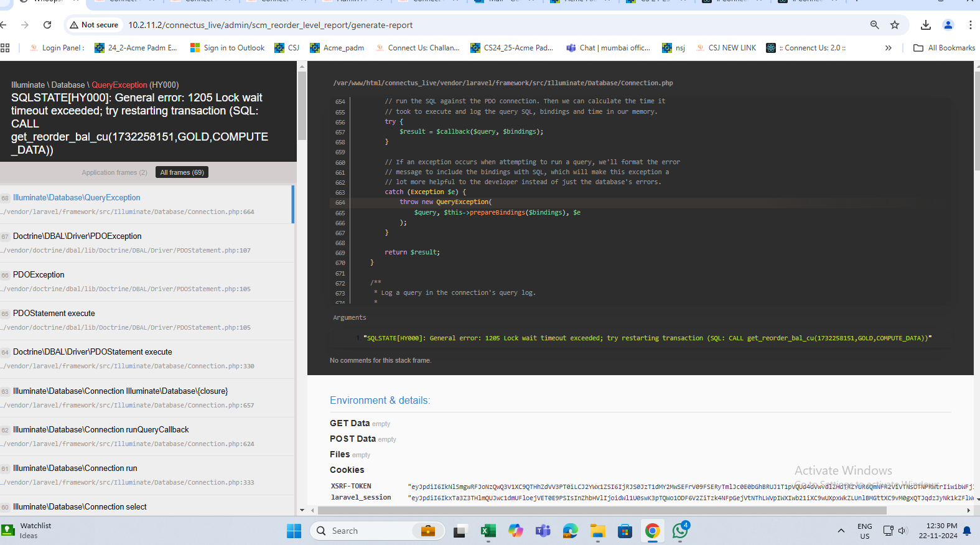Open the volume speaker tray icon
The height and width of the screenshot is (545, 980).
tap(903, 531)
